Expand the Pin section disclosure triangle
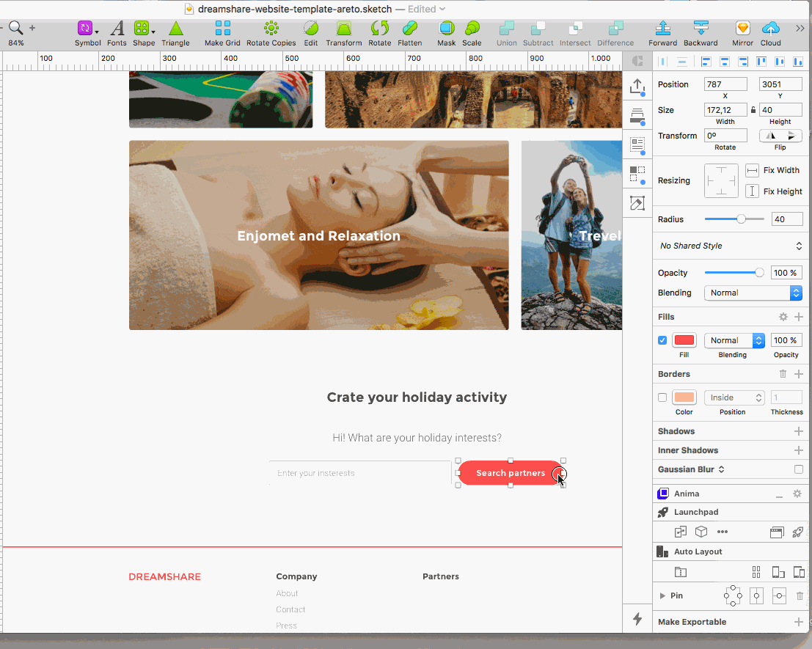Viewport: 812px width, 649px height. point(662,596)
